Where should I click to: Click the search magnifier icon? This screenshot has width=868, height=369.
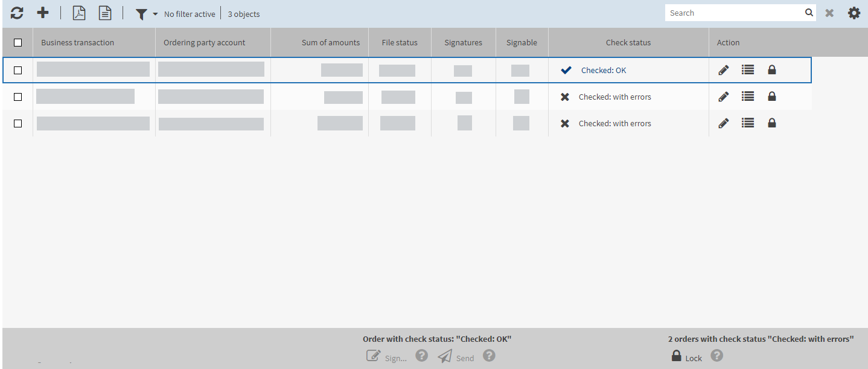coord(809,13)
